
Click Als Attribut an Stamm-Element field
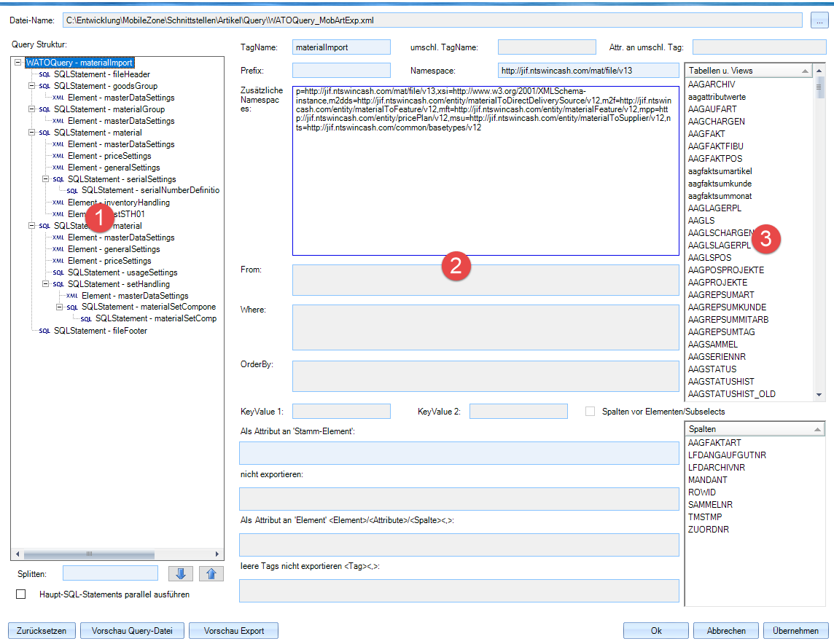click(x=459, y=453)
